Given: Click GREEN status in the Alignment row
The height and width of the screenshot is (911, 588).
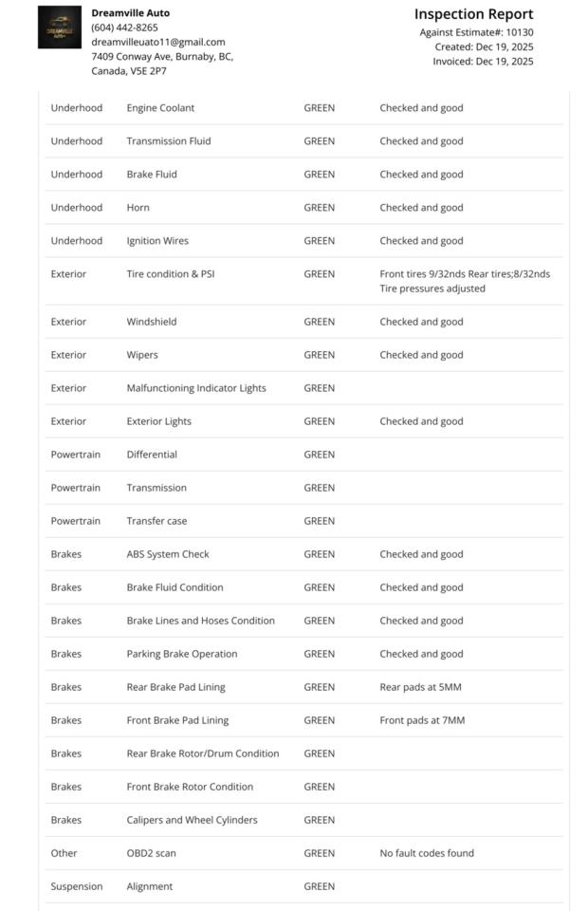Looking at the screenshot, I should [x=319, y=886].
